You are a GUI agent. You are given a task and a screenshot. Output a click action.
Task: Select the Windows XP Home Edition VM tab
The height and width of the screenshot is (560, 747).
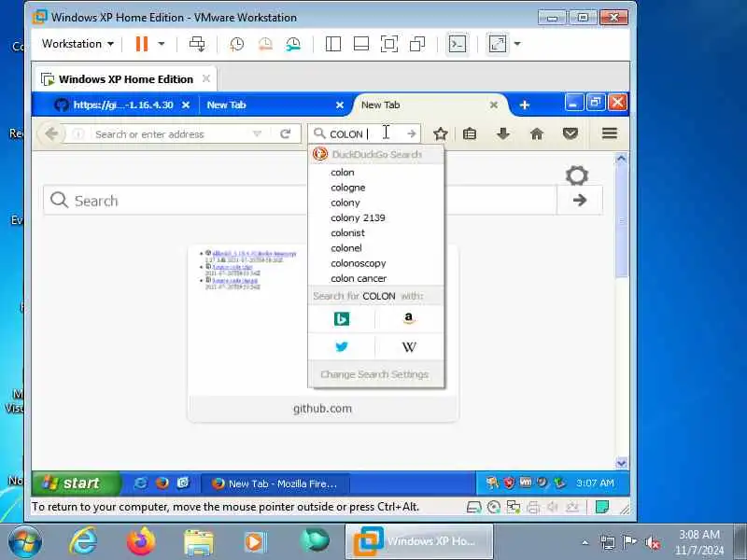click(x=125, y=79)
